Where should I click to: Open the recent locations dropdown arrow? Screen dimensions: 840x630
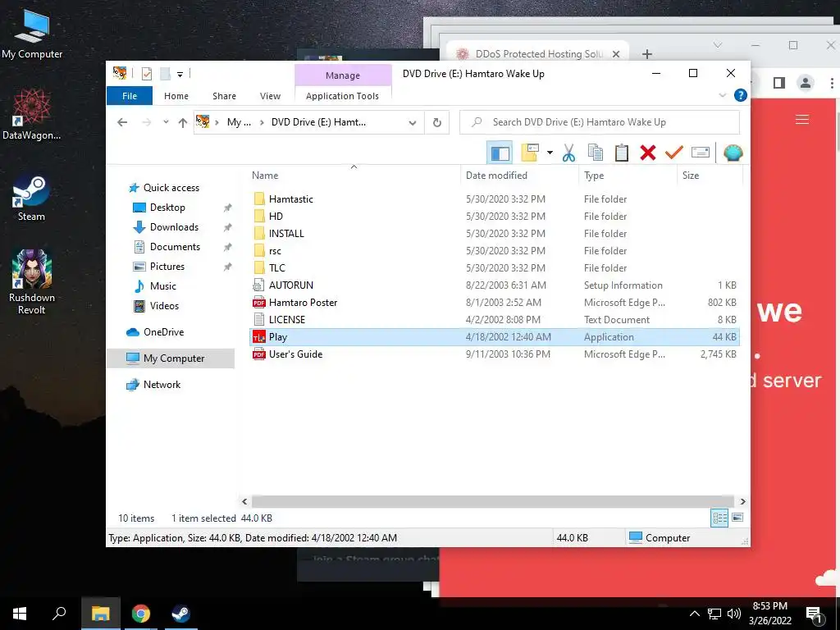[x=166, y=122]
